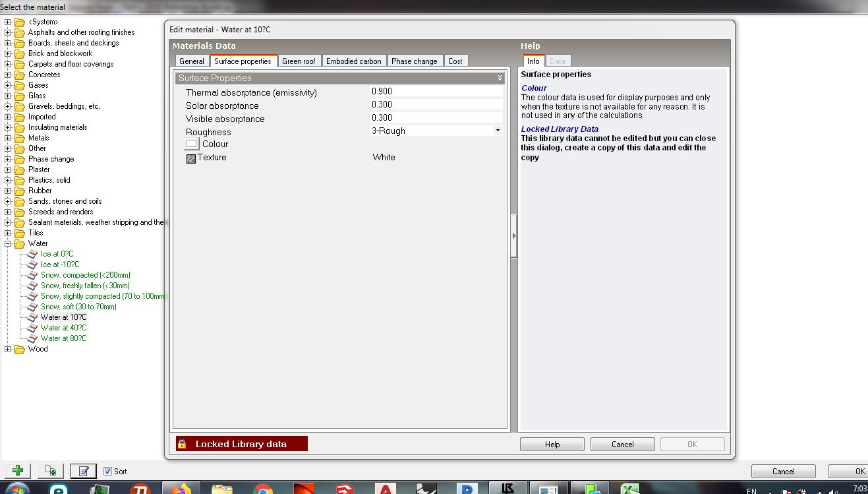This screenshot has width=868, height=494.
Task: Open the Phase change tab
Action: [414, 61]
